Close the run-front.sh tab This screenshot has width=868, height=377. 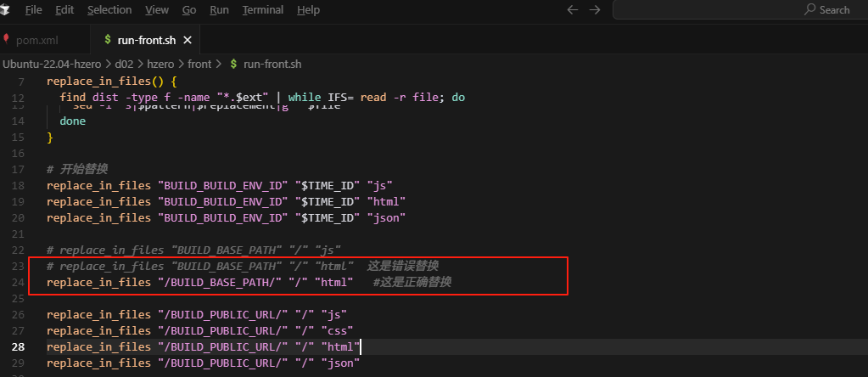[x=188, y=40]
